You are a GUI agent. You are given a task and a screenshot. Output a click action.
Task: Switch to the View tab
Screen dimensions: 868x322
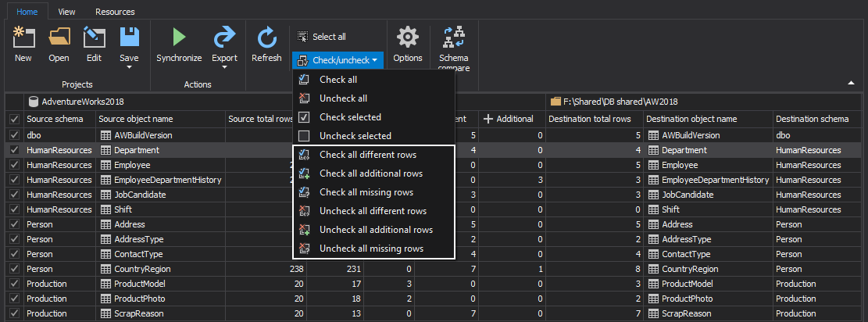[67, 12]
